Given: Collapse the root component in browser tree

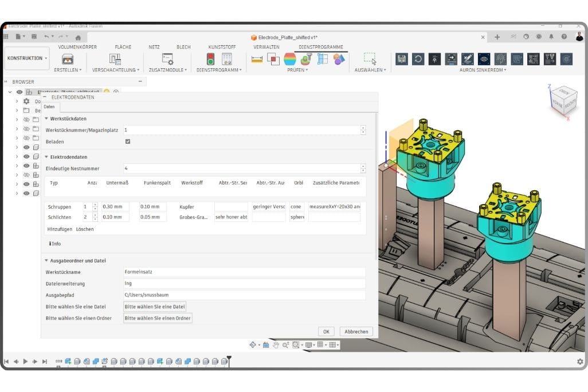Looking at the screenshot, I should pos(10,92).
